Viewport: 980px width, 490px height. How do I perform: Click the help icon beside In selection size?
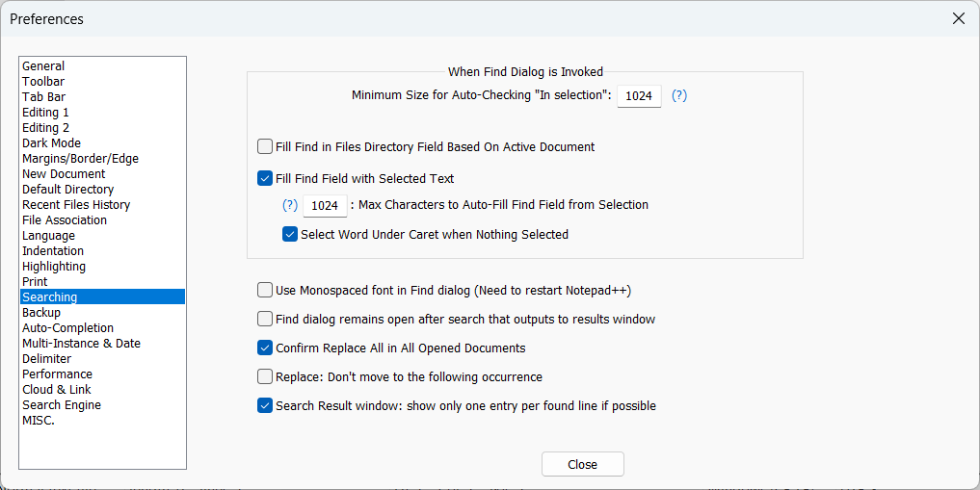(679, 95)
